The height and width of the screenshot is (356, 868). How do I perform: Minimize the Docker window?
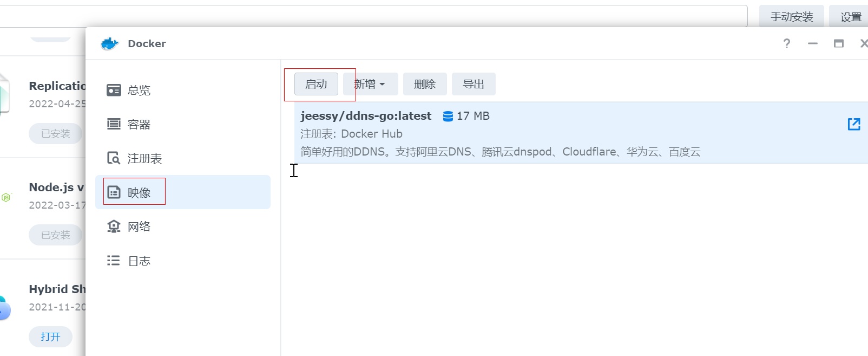click(x=813, y=43)
